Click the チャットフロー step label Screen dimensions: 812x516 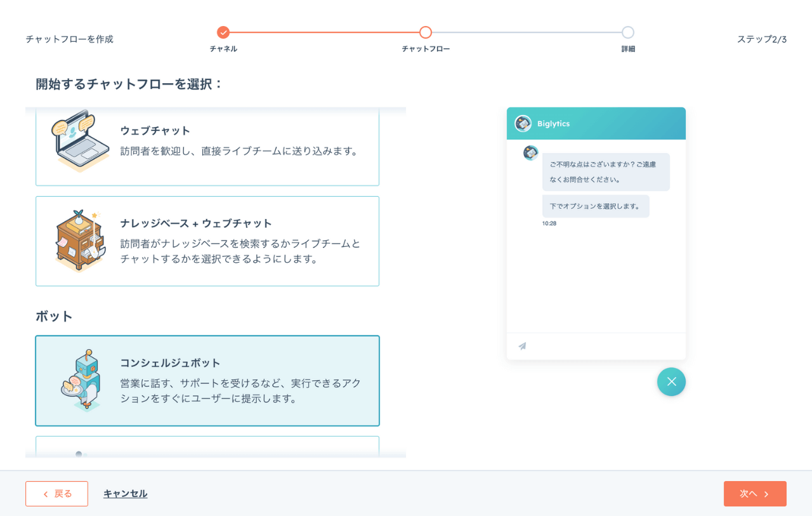coord(426,49)
